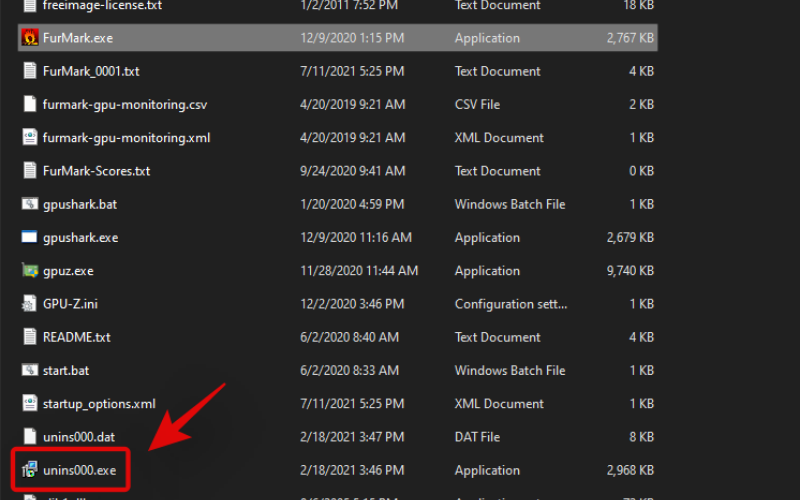Image resolution: width=800 pixels, height=500 pixels.
Task: Click the GPU-Z.ini settings file icon
Action: [x=29, y=304]
